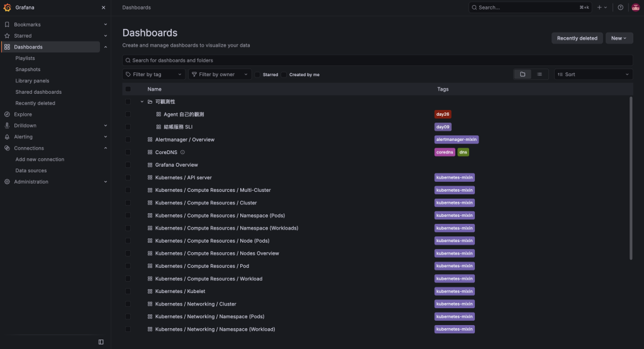Check the select-all header checkbox

[128, 89]
